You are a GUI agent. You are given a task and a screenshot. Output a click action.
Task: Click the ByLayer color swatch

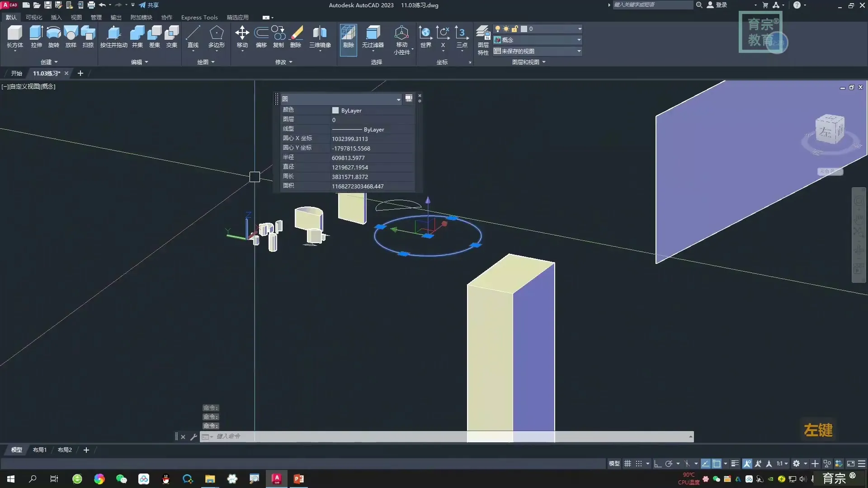(x=335, y=110)
